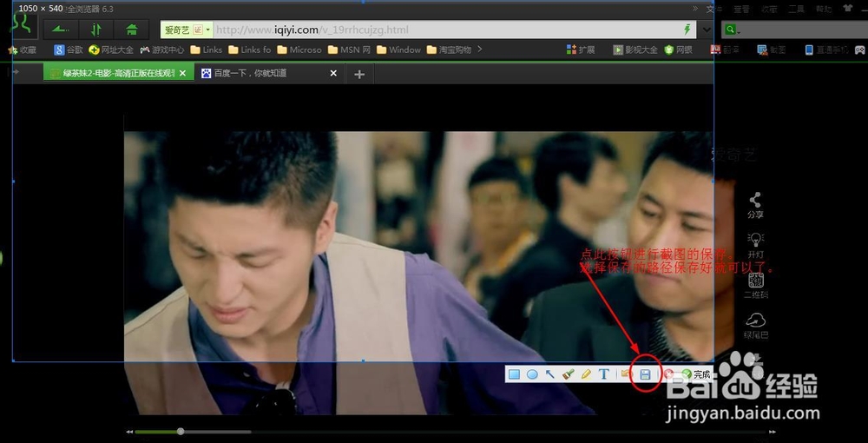Open the 扩展 extensions button
The image size is (868, 443).
point(581,50)
